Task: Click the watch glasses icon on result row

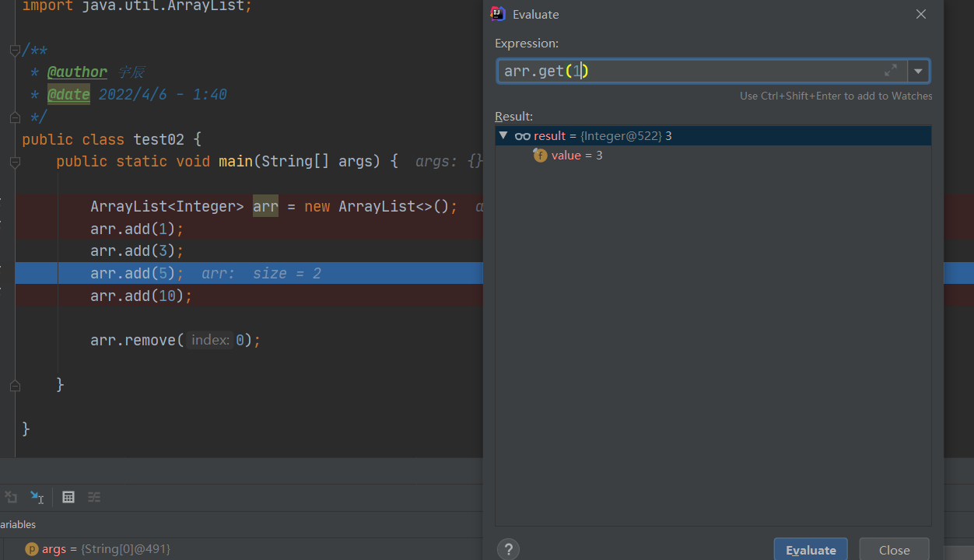Action: (x=523, y=136)
